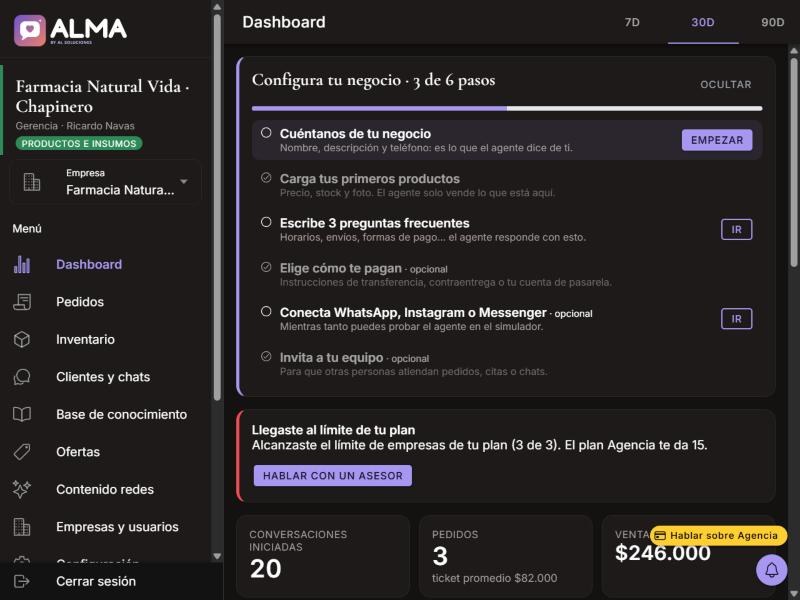Viewport: 800px width, 600px height.
Task: Click the Empresas y usuarios building icon
Action: coord(21,527)
